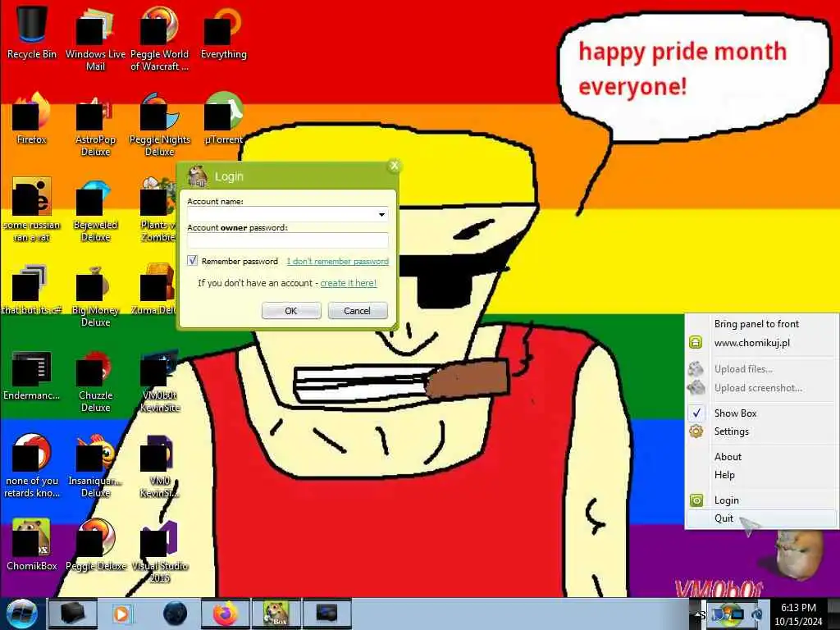Select the Insaniquarium Deluxe desktop icon
This screenshot has width=840, height=630.
[x=95, y=466]
